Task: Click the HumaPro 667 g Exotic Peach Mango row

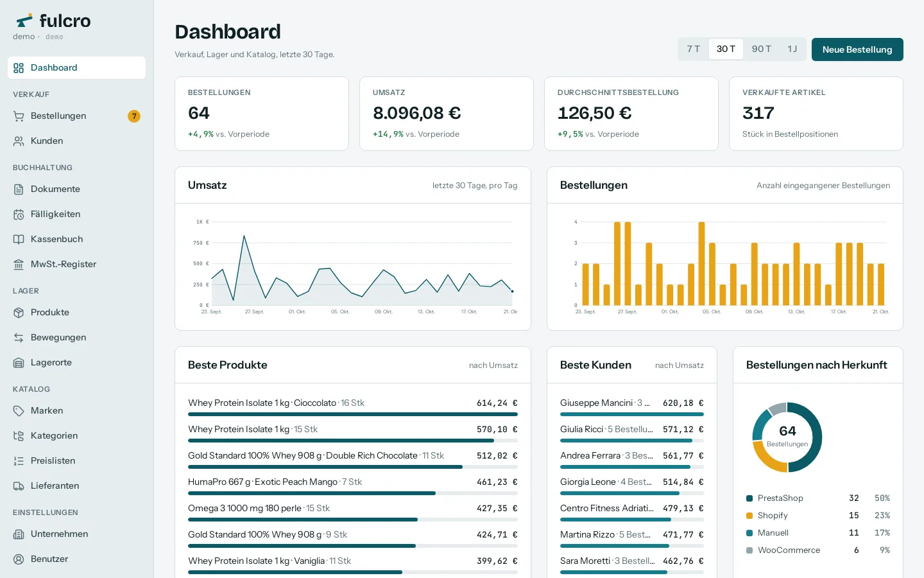Action: point(353,487)
